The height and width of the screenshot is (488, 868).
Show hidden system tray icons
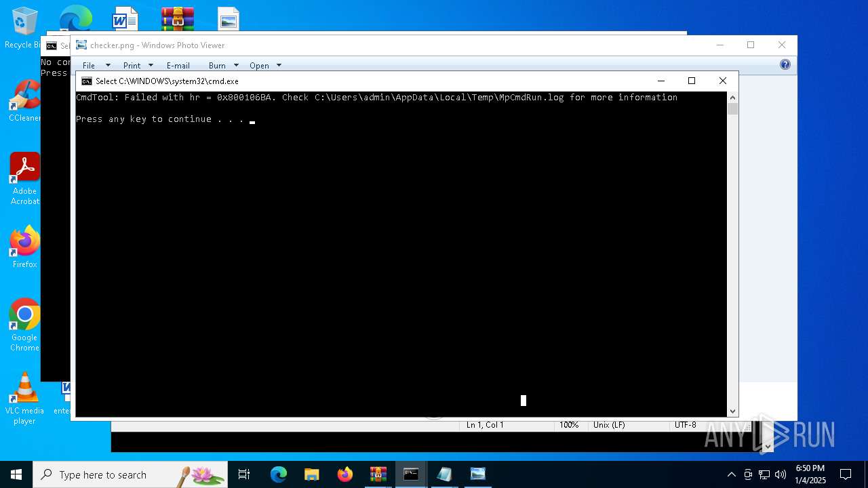[731, 474]
